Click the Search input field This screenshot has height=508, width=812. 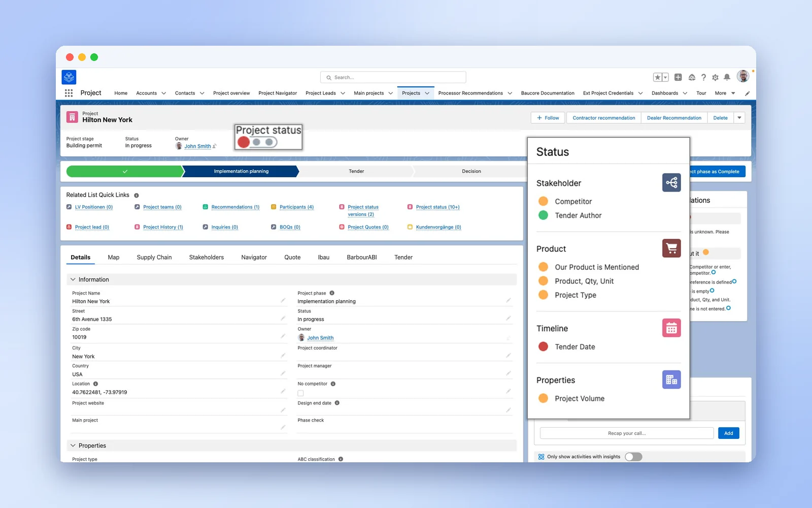(x=393, y=77)
